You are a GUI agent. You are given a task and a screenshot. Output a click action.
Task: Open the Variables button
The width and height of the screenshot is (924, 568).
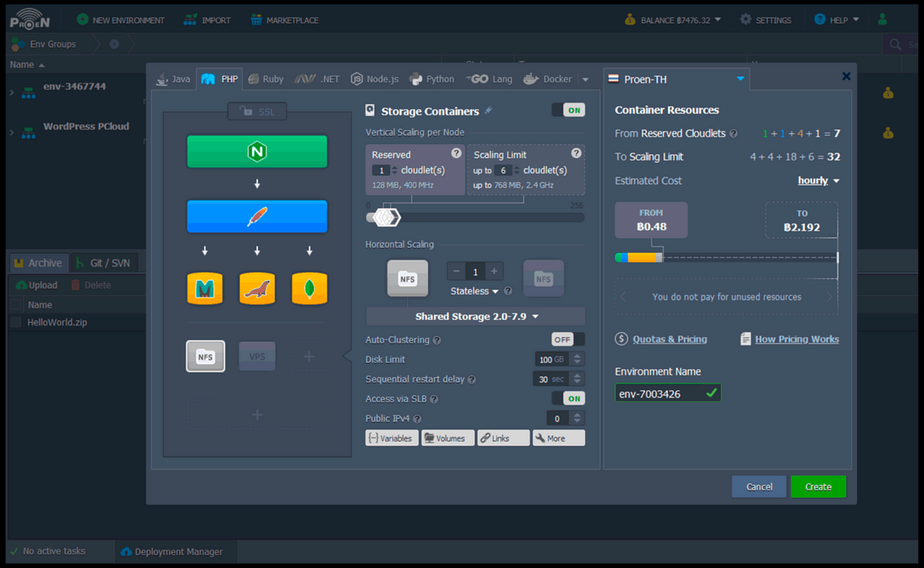[x=392, y=438]
